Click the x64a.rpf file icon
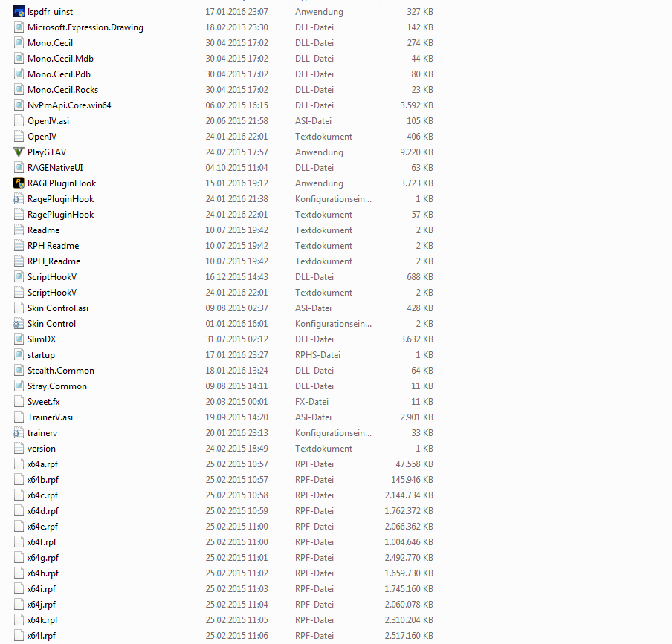The width and height of the screenshot is (672, 644). (19, 464)
